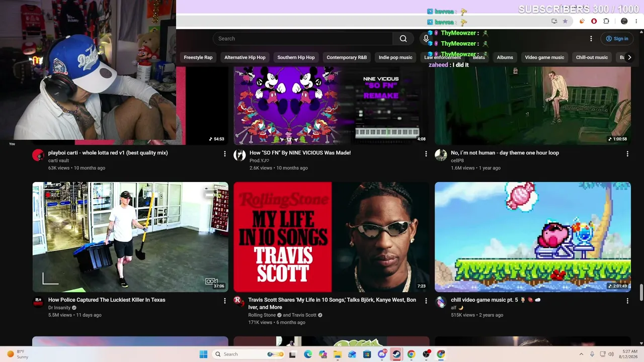Click the search magnifier button
Image resolution: width=644 pixels, height=362 pixels.
403,39
